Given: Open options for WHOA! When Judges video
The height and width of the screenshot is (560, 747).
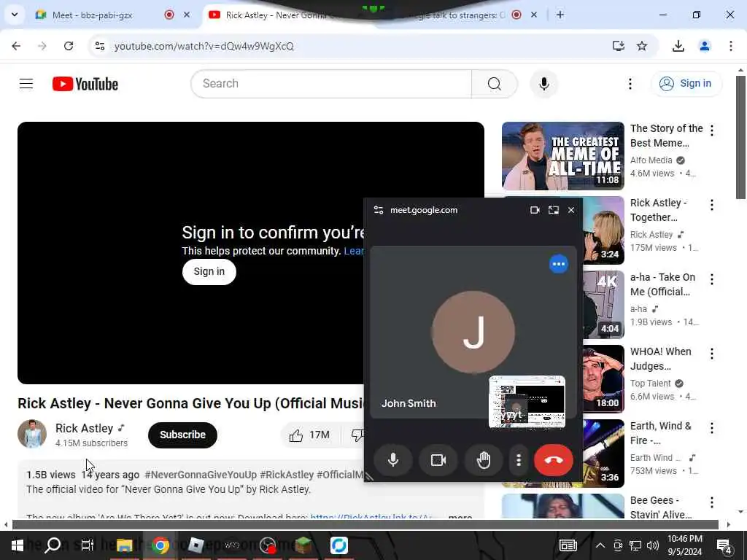Looking at the screenshot, I should (x=712, y=354).
